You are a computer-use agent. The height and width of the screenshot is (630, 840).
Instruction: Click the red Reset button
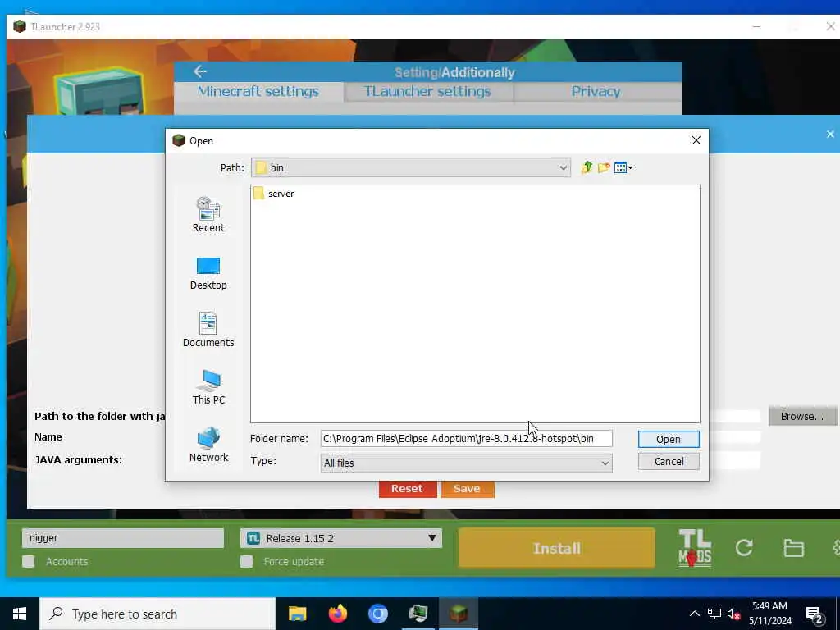click(407, 489)
